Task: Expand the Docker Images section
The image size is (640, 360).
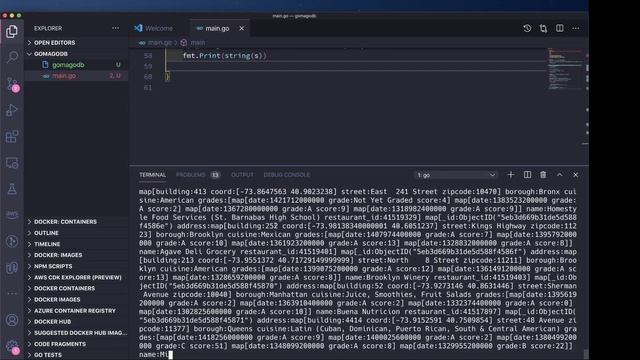Action: 76,300
